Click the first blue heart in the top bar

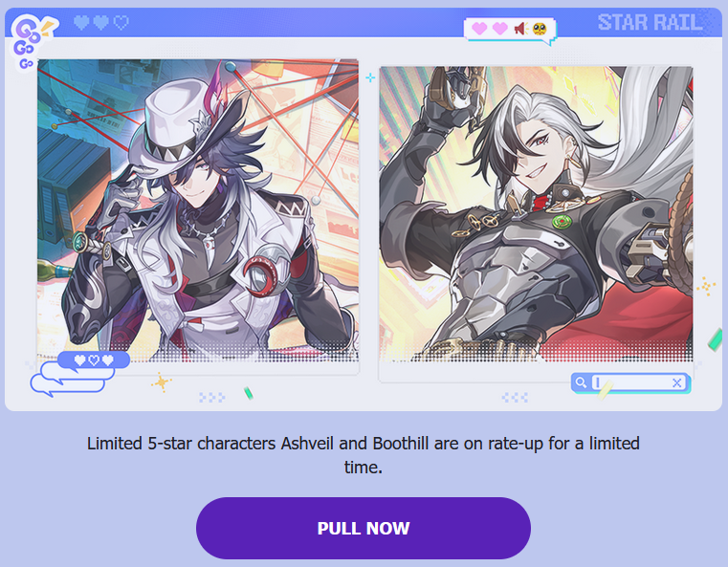[x=81, y=22]
